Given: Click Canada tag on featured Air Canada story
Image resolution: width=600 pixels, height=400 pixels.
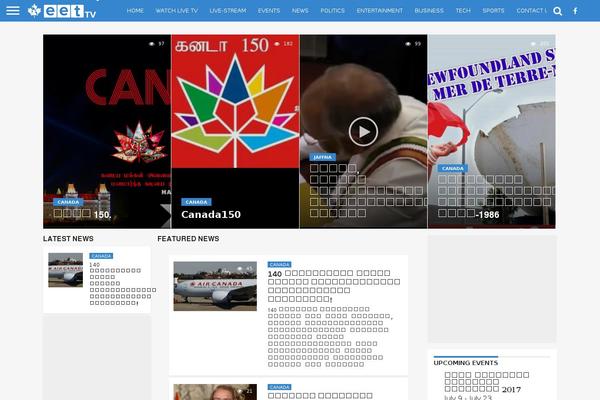Looking at the screenshot, I should (279, 264).
